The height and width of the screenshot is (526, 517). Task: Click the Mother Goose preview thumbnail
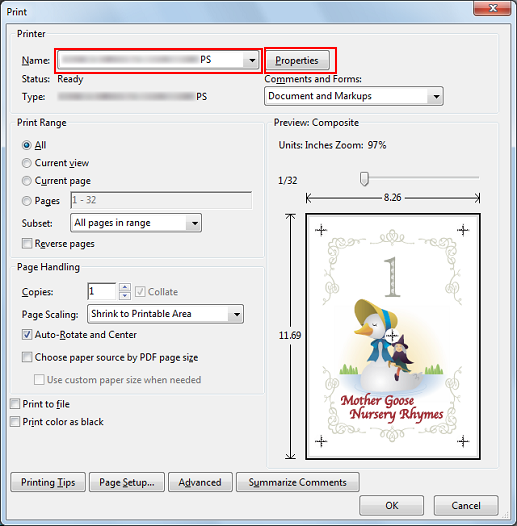393,336
